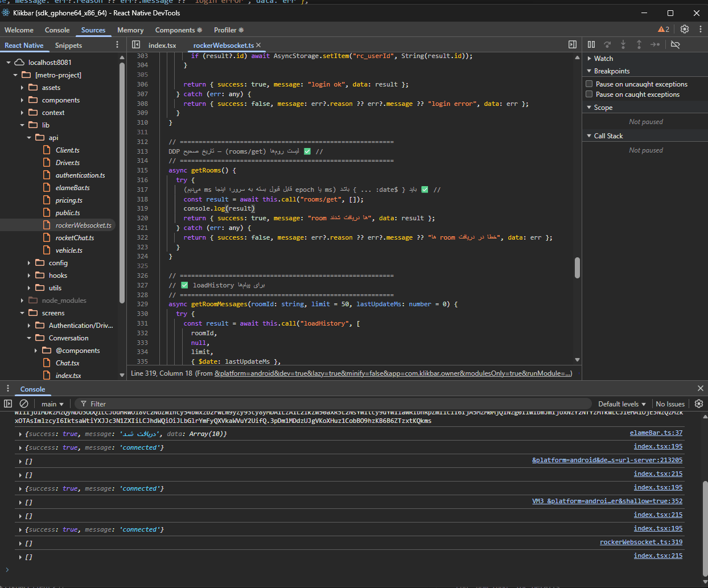Expand the components folder
The width and height of the screenshot is (708, 588).
coord(22,100)
